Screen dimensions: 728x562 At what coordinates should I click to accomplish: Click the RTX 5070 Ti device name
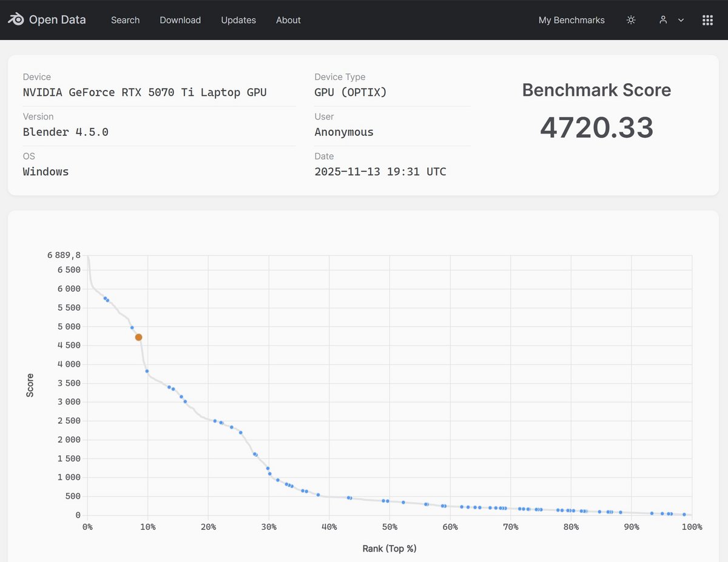[144, 92]
